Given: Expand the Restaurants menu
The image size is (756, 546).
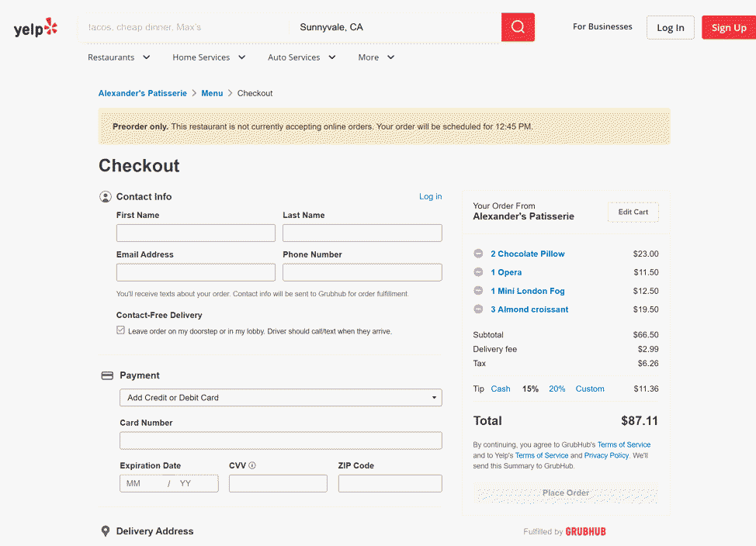Looking at the screenshot, I should click(x=119, y=57).
